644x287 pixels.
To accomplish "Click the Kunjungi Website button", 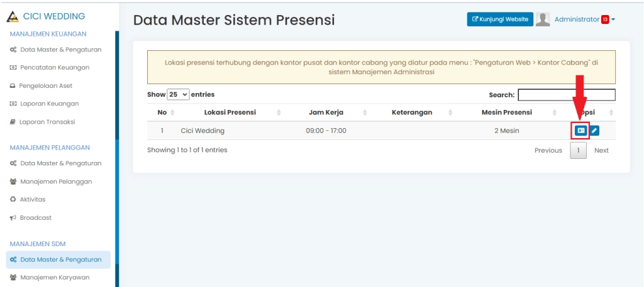I will click(x=500, y=19).
